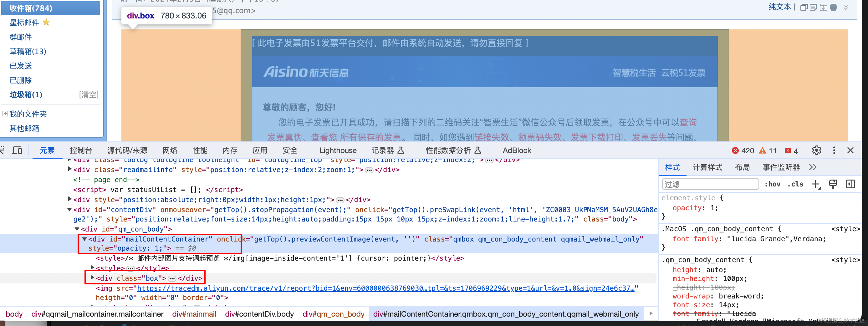Open the 草稿箱(13) drafts folder
The image size is (868, 326).
coord(28,51)
